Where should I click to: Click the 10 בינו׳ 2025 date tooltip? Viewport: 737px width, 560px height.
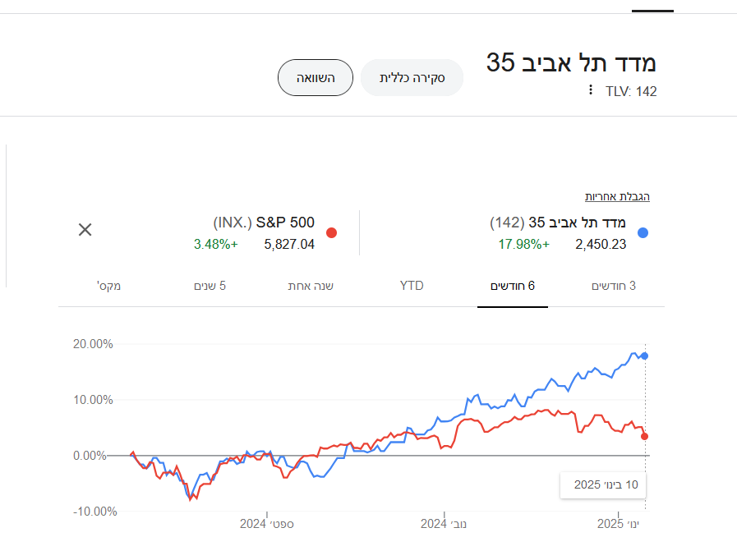606,484
